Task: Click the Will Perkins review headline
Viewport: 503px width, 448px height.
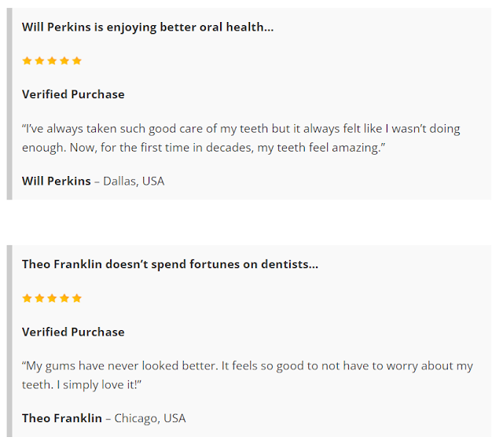Action: click(x=148, y=27)
